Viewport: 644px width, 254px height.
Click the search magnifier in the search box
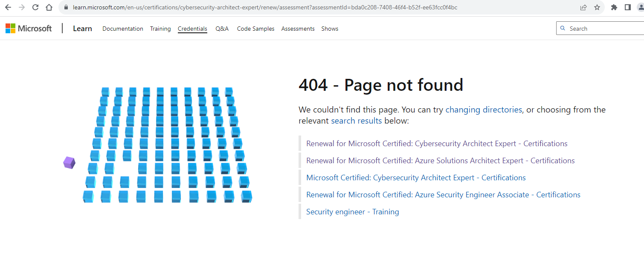tap(564, 28)
